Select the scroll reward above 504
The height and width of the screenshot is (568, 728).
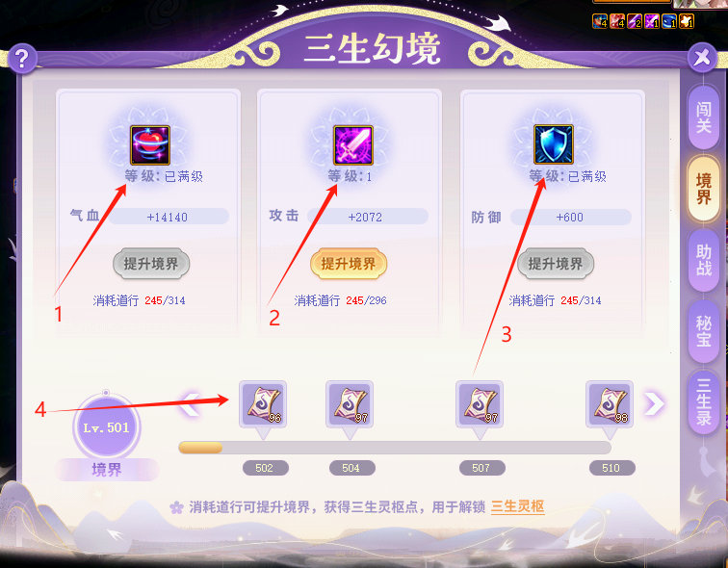coord(350,404)
